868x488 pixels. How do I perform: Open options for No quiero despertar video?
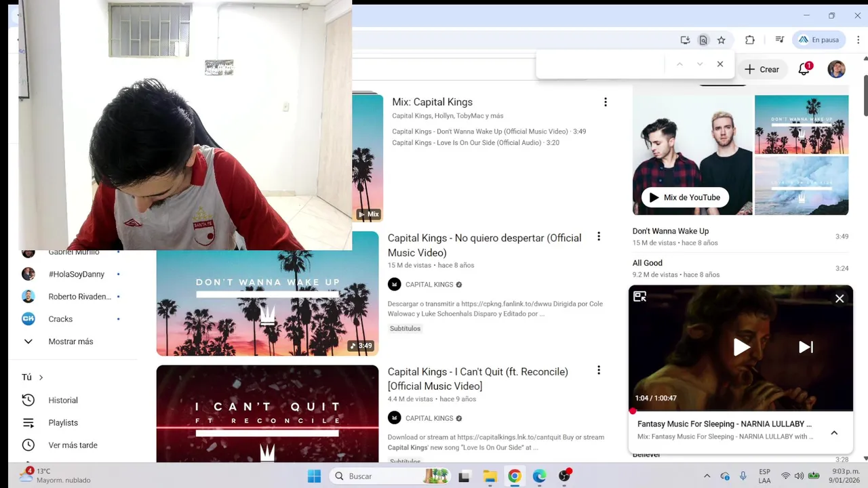(x=599, y=237)
